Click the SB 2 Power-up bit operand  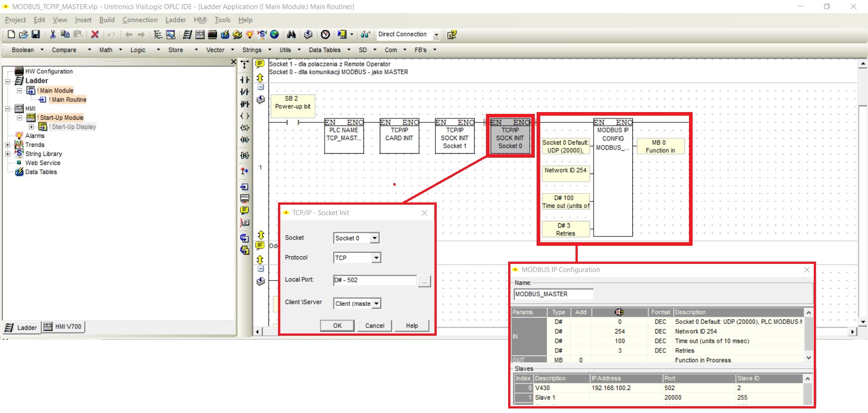292,106
